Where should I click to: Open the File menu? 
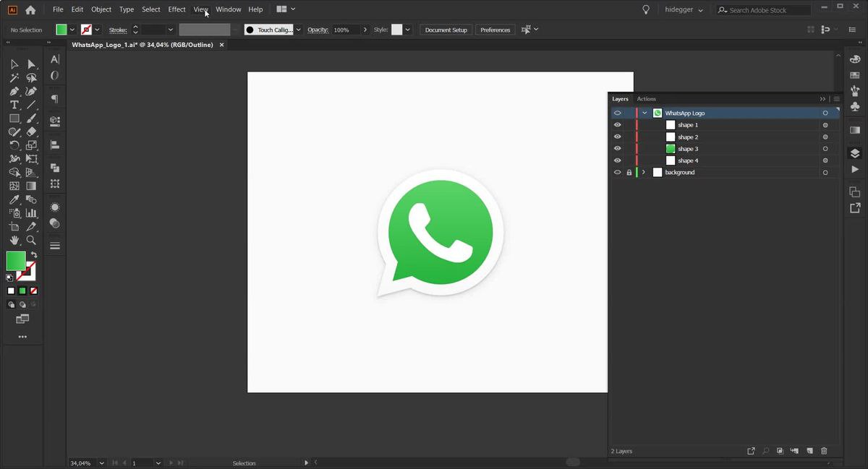coord(58,9)
